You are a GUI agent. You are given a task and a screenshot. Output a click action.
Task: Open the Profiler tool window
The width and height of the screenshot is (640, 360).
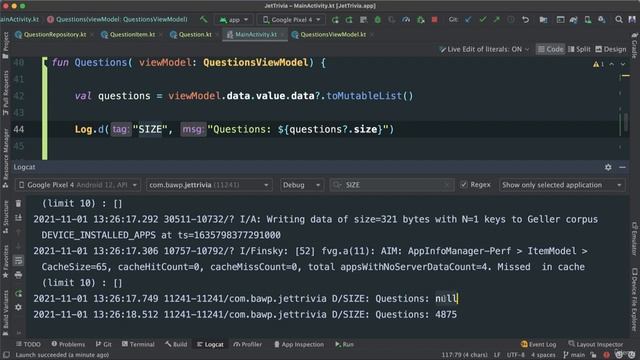tap(247, 344)
